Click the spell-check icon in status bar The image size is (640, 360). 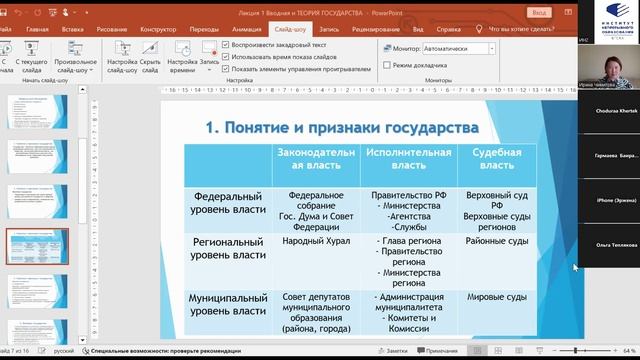click(42, 351)
